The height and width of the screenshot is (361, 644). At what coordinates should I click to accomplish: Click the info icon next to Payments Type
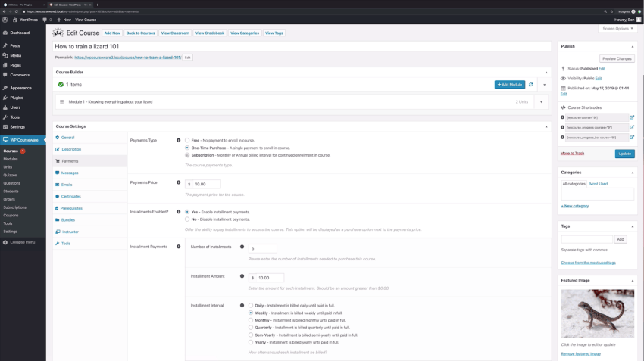(179, 141)
